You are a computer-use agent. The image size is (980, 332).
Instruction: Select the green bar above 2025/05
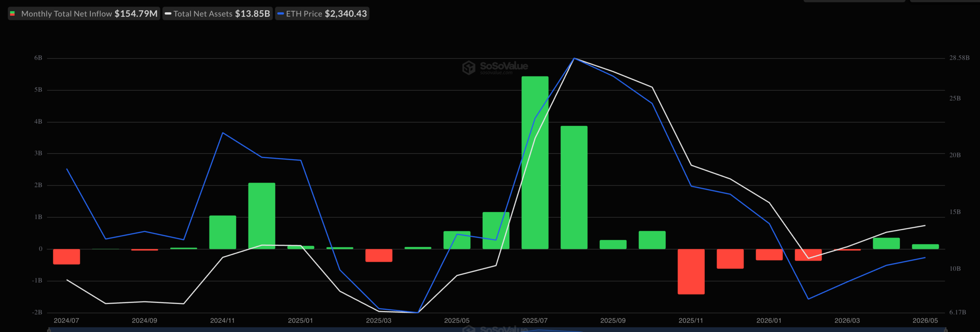click(457, 240)
